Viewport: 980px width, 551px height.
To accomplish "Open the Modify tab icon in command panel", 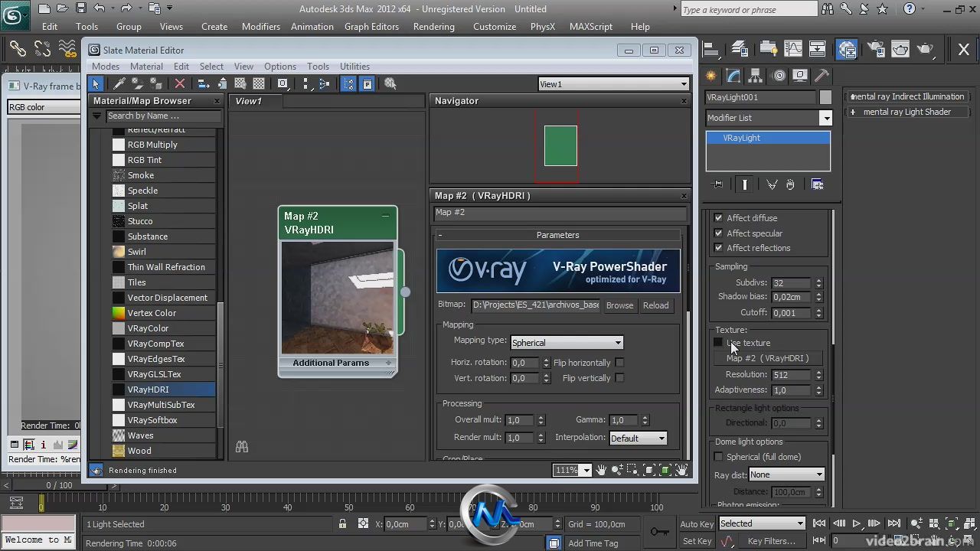I will 733,75.
